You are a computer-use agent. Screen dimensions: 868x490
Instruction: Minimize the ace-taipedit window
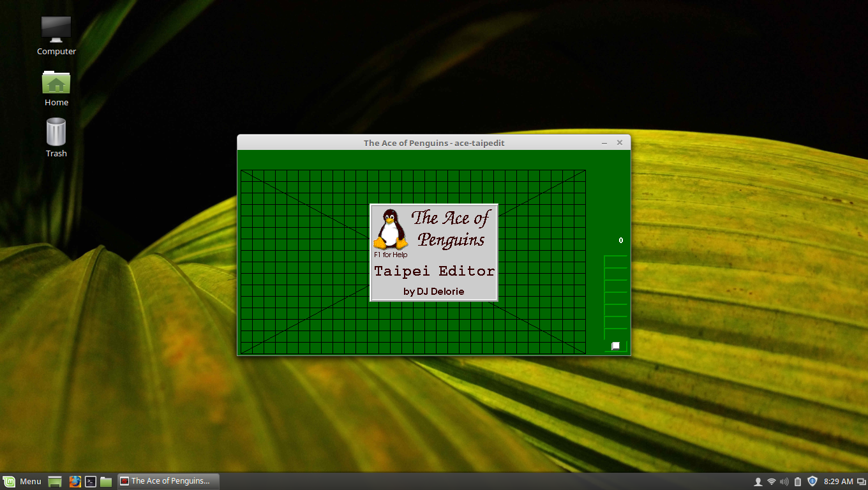coord(604,143)
